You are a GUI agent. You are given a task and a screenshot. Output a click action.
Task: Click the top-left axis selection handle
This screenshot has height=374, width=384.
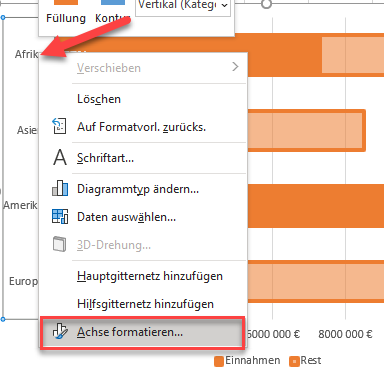pyautogui.click(x=3, y=18)
